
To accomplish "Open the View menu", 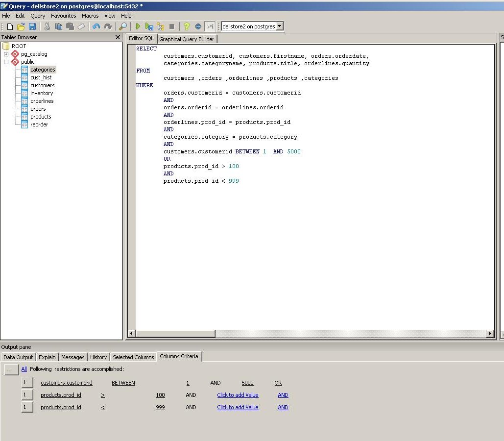I will 110,16.
